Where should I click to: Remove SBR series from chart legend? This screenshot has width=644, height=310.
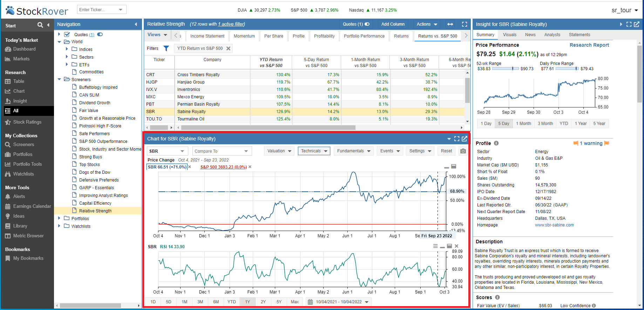tap(190, 167)
